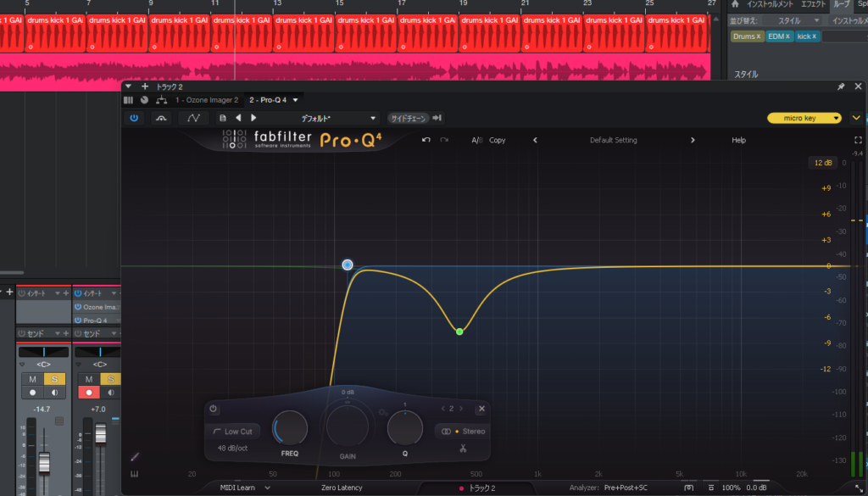Screen dimensions: 868x496
Task: Click the split band scissors icon
Action: (x=464, y=449)
